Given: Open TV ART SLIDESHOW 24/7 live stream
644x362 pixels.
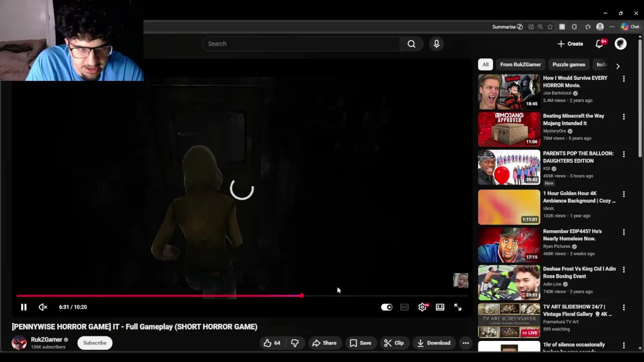Looking at the screenshot, I should 509,320.
